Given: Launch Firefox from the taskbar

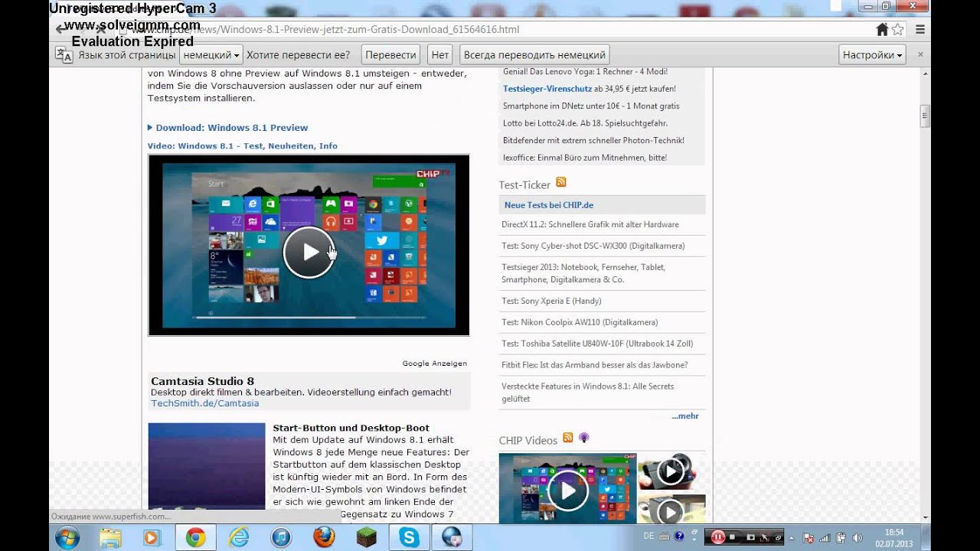Looking at the screenshot, I should pos(325,538).
